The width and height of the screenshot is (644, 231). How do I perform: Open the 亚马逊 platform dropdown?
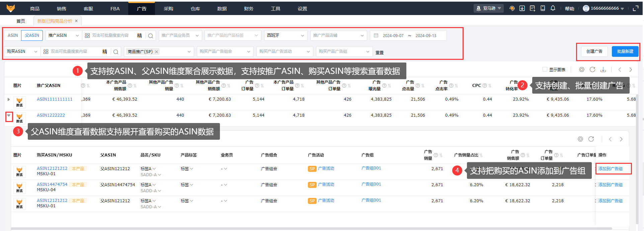(489, 8)
